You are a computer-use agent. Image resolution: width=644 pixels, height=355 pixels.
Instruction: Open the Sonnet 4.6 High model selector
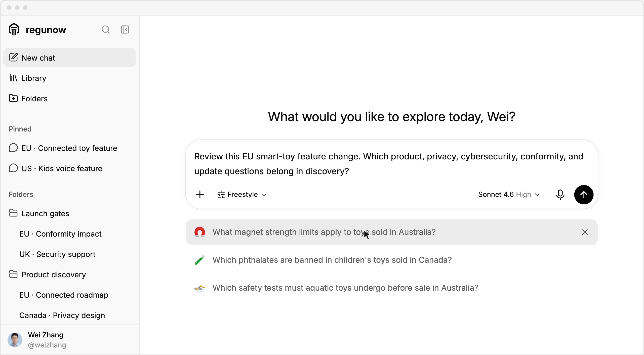(509, 195)
